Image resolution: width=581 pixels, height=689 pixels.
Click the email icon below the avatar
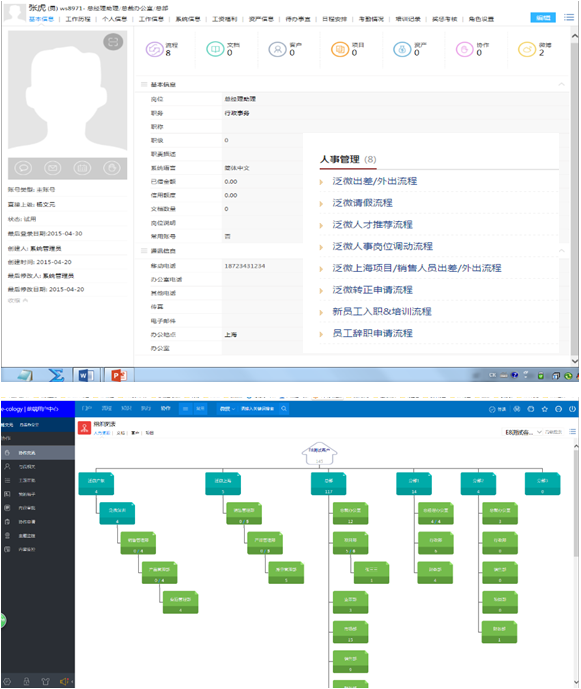53,168
